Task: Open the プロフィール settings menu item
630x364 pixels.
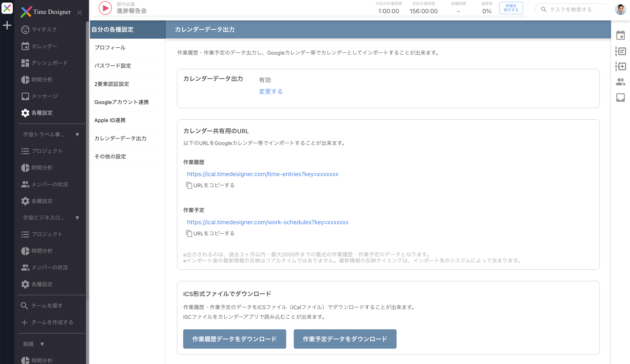Action: [110, 47]
